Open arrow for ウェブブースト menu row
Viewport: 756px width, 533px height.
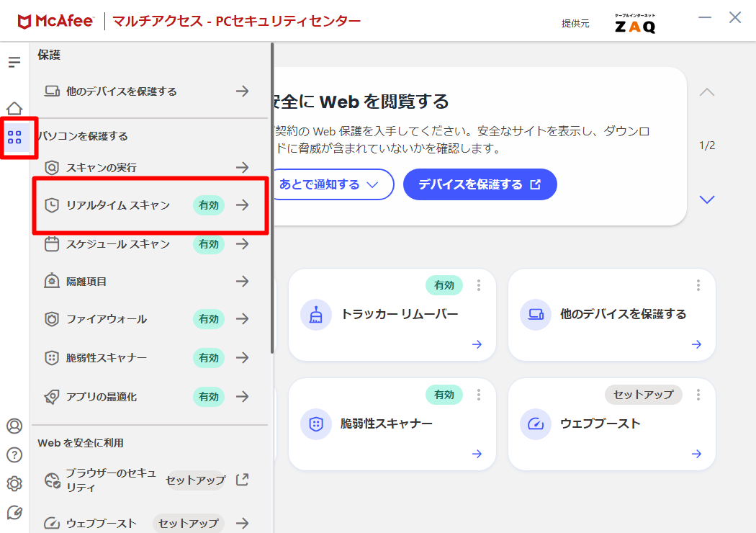point(242,523)
